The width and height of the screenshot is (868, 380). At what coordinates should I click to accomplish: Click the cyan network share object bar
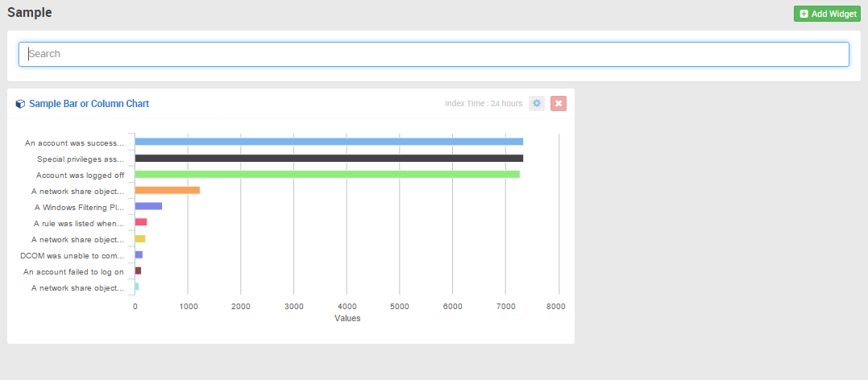point(137,287)
